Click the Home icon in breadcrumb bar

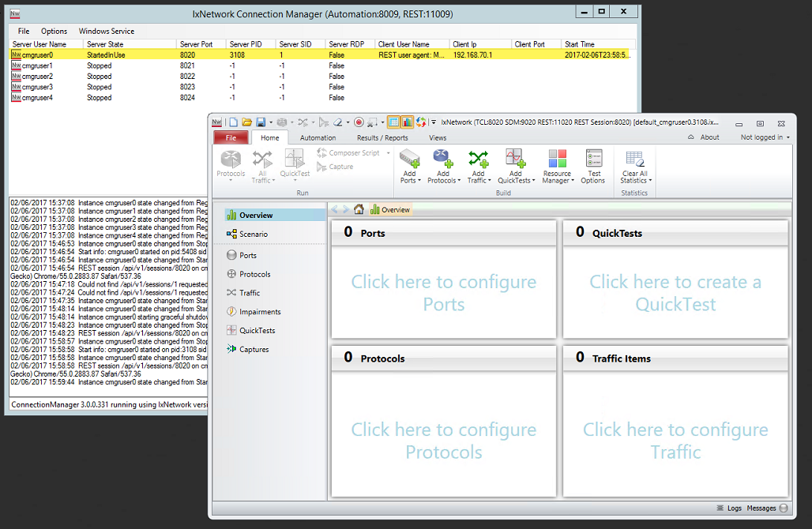pyautogui.click(x=359, y=210)
